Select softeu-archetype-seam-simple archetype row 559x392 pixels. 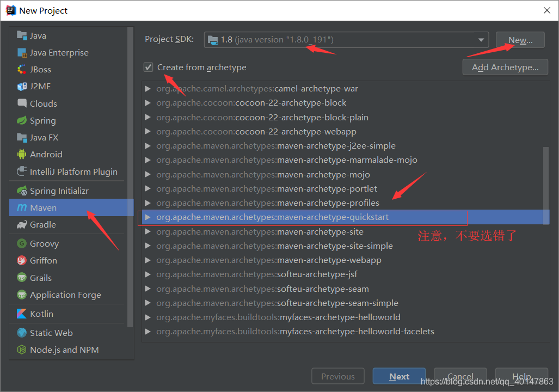pyautogui.click(x=346, y=303)
